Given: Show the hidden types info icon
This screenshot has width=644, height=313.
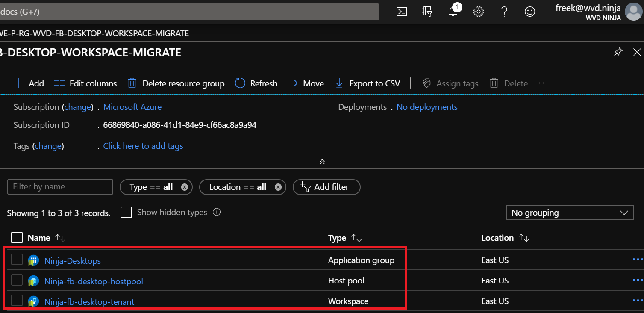Looking at the screenshot, I should tap(217, 212).
